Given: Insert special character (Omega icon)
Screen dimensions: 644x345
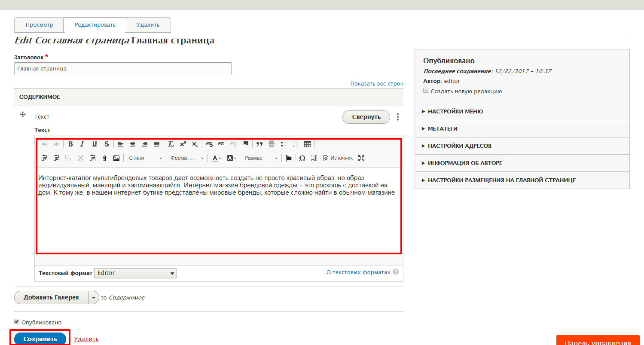Looking at the screenshot, I should 302,158.
